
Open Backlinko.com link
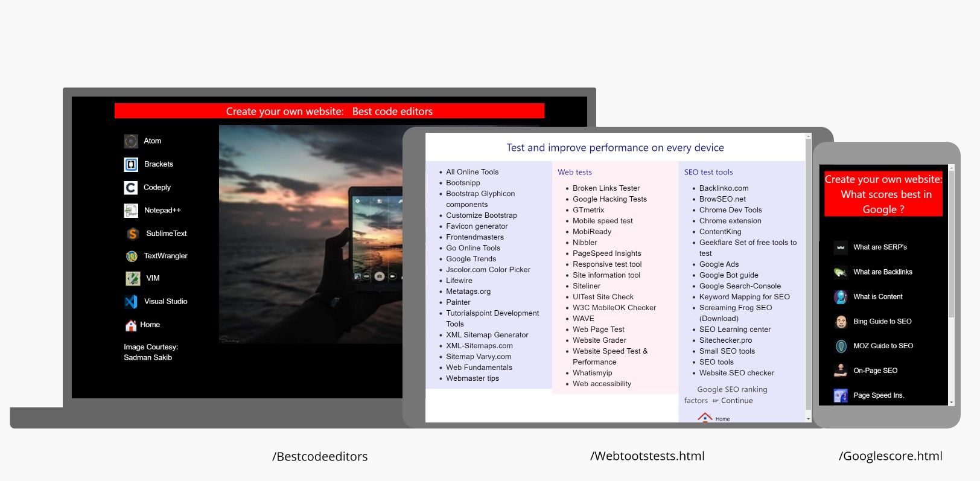[x=724, y=188]
